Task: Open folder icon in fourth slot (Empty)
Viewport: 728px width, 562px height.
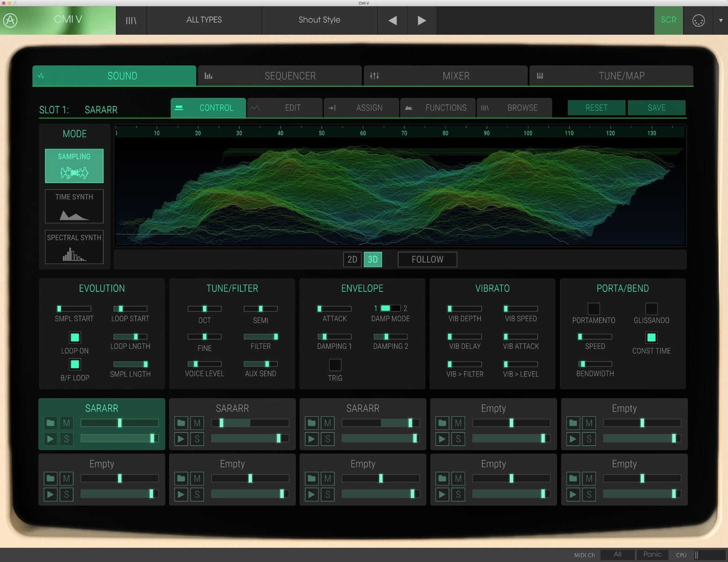Action: 442,423
